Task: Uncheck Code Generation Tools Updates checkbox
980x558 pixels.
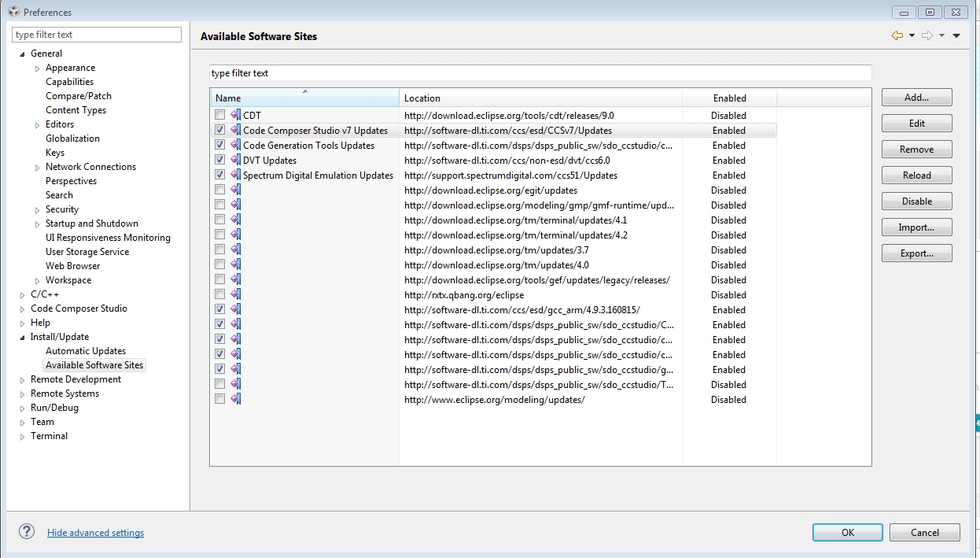Action: tap(219, 145)
